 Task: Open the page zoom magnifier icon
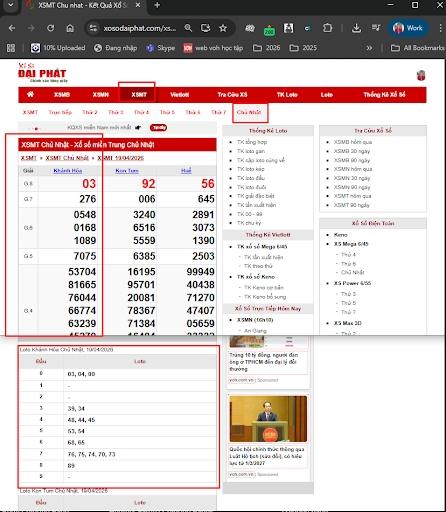click(x=188, y=28)
